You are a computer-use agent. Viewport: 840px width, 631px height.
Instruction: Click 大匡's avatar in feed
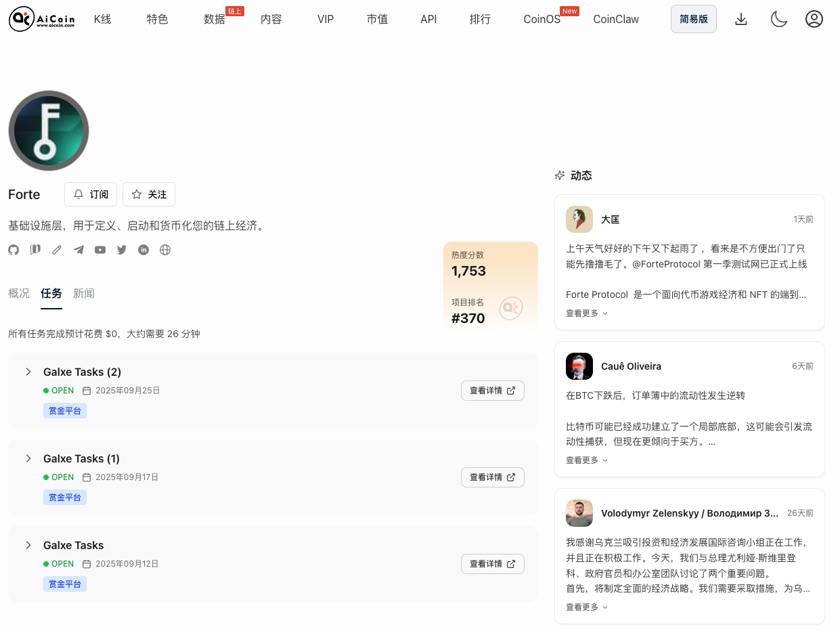(x=579, y=219)
